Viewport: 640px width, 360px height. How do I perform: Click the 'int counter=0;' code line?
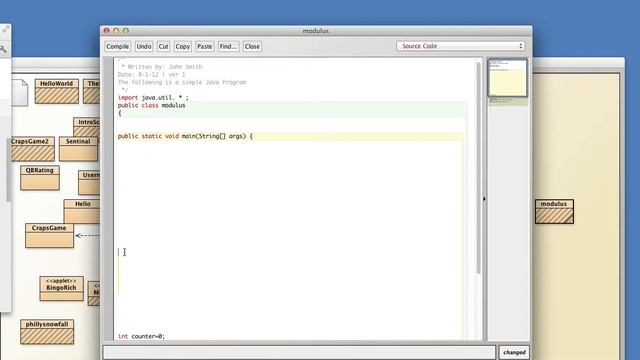click(141, 336)
